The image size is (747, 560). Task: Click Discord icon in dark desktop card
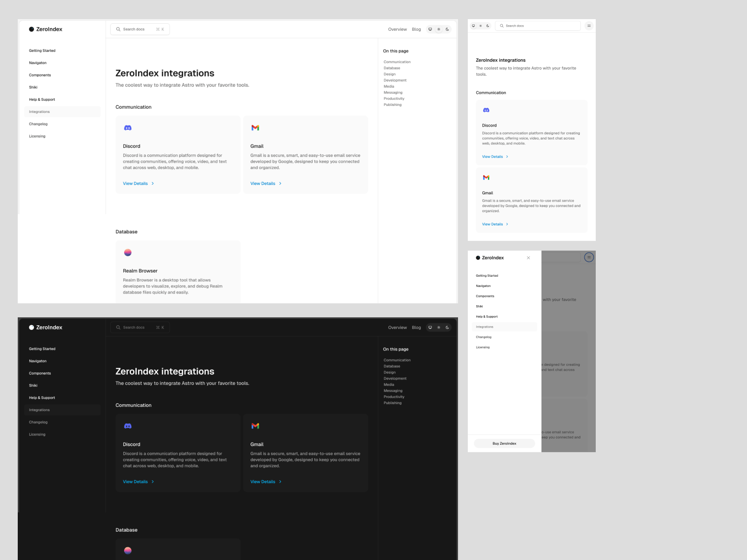[x=127, y=426]
